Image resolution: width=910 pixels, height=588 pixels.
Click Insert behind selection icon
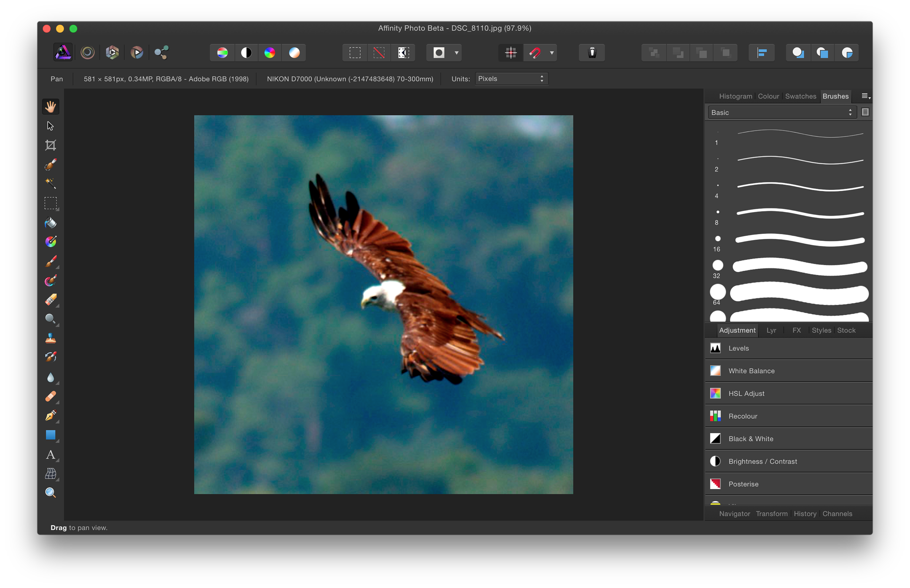click(798, 53)
